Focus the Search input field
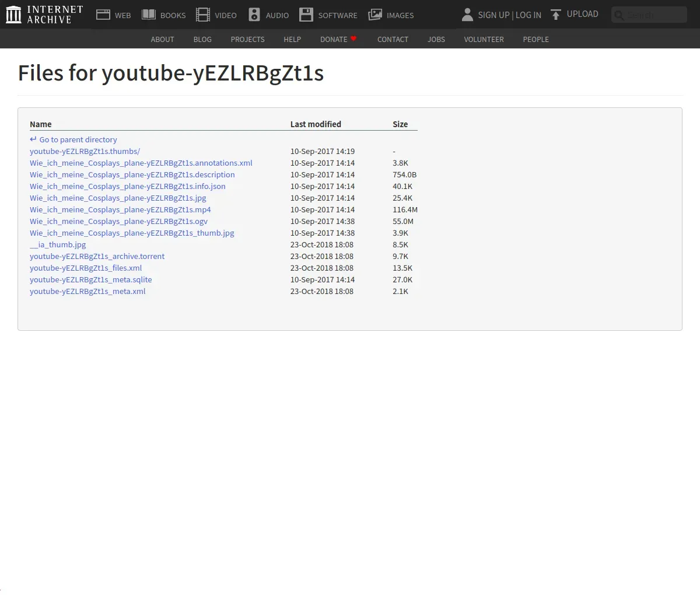This screenshot has height=595, width=700. (649, 15)
